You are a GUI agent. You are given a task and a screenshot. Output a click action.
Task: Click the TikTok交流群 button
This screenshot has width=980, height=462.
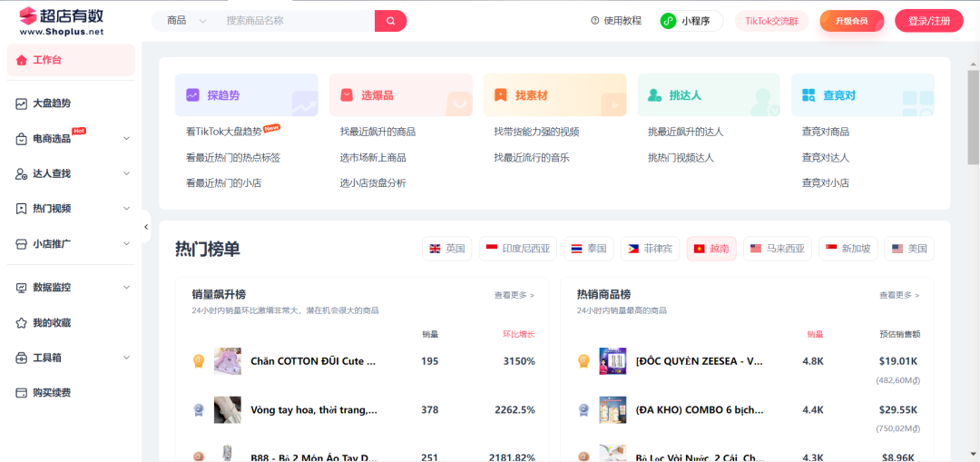tap(771, 21)
